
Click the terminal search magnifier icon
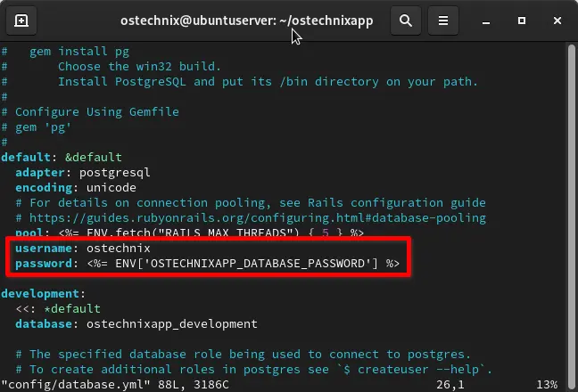(x=406, y=20)
